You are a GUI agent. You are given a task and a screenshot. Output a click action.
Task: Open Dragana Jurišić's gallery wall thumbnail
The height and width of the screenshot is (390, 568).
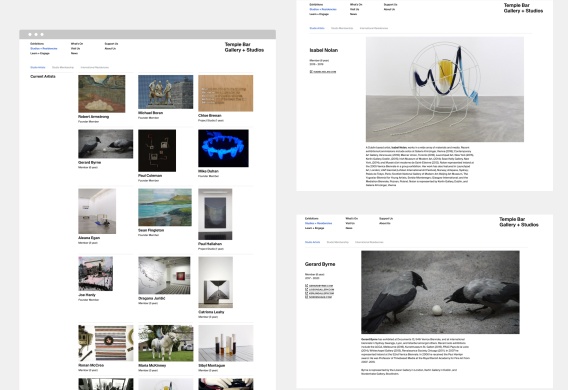164,276
